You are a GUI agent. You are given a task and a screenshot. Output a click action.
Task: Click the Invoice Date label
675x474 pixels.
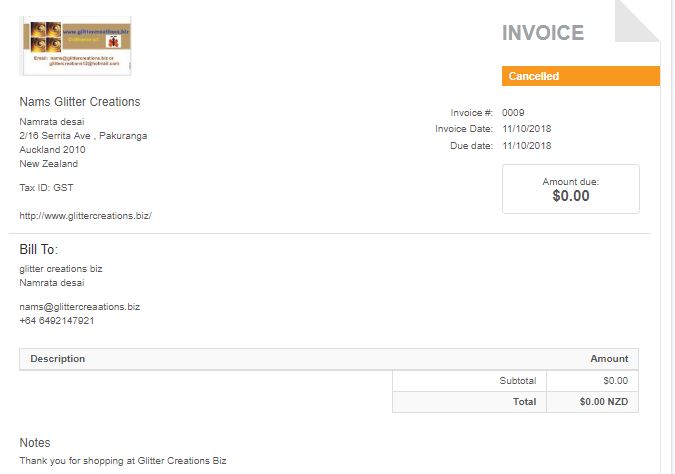pos(464,129)
